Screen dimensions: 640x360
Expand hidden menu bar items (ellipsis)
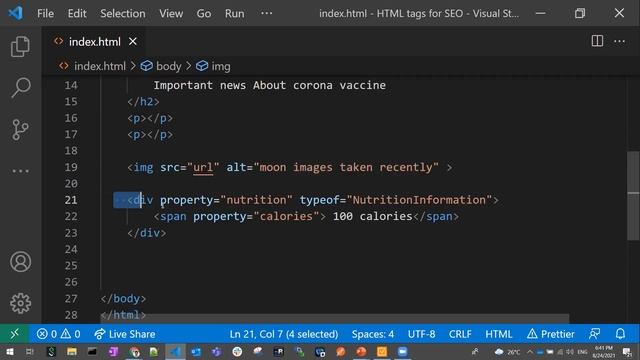click(x=267, y=13)
